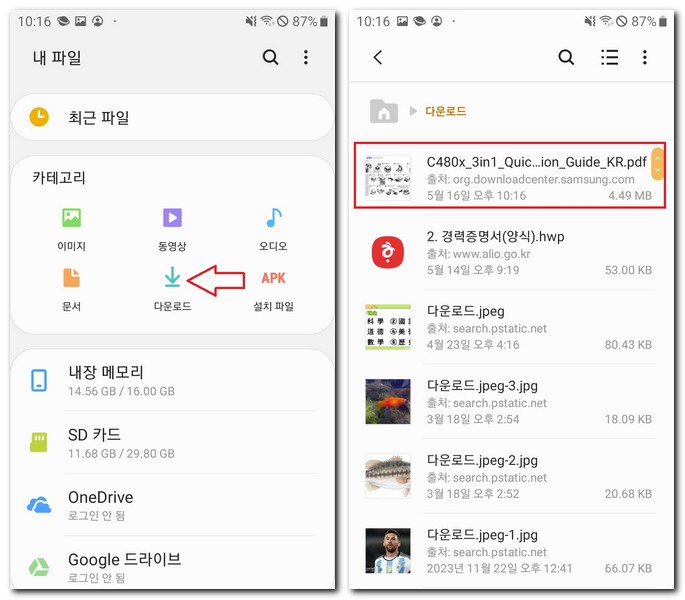
Task: Tap 11.68 GB / 29.80 GB storage text
Action: click(x=121, y=454)
